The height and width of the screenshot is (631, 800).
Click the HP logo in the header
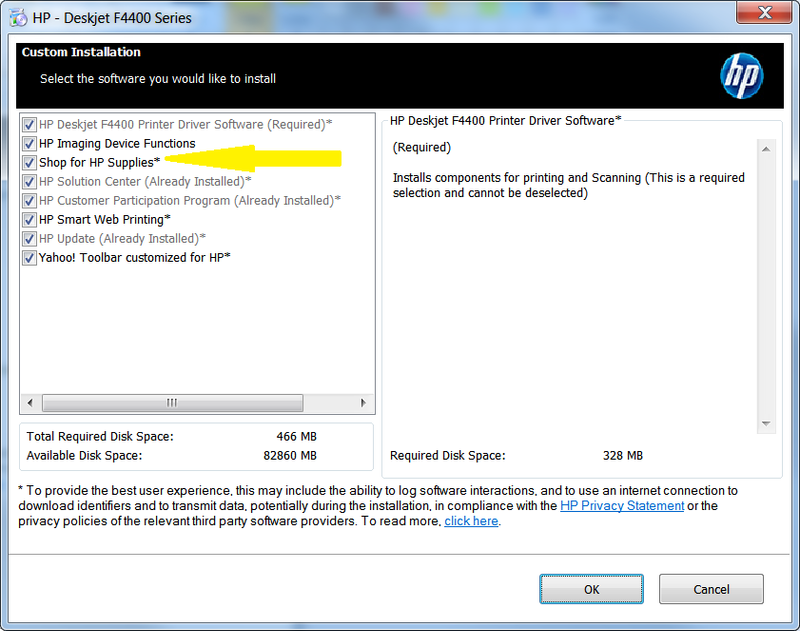point(741,75)
